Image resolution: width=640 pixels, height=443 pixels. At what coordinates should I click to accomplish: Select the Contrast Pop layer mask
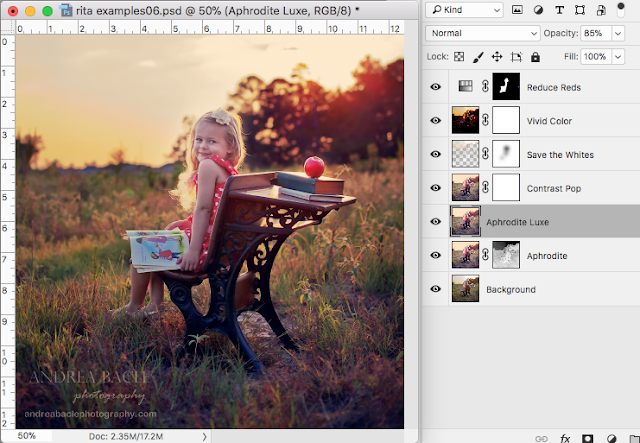pos(506,188)
